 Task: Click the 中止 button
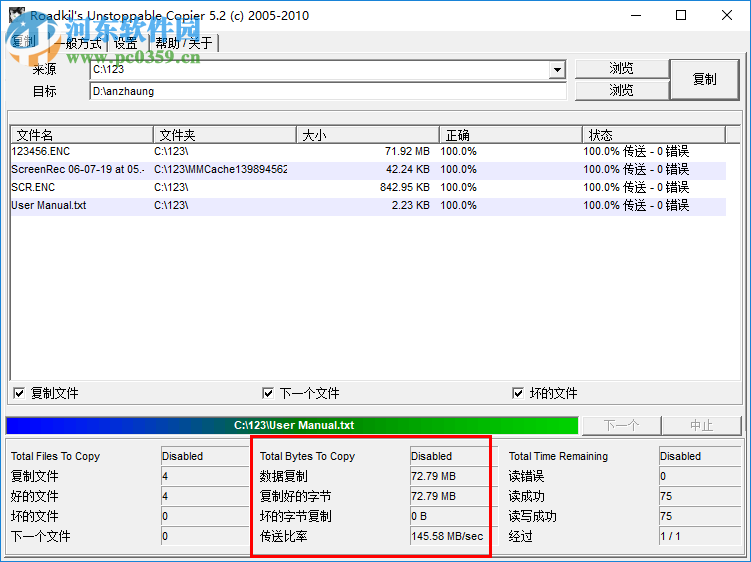702,425
